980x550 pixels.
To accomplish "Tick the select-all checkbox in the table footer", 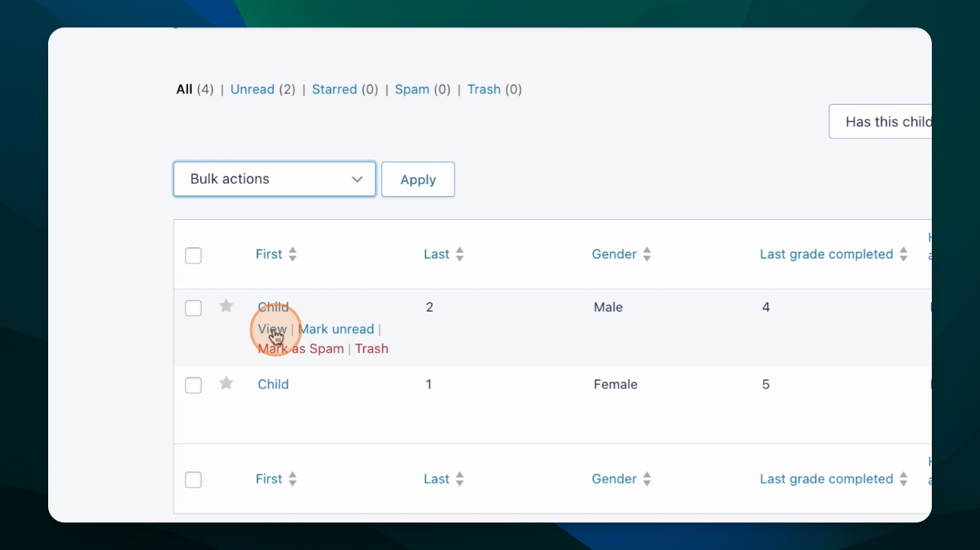I will pyautogui.click(x=193, y=480).
